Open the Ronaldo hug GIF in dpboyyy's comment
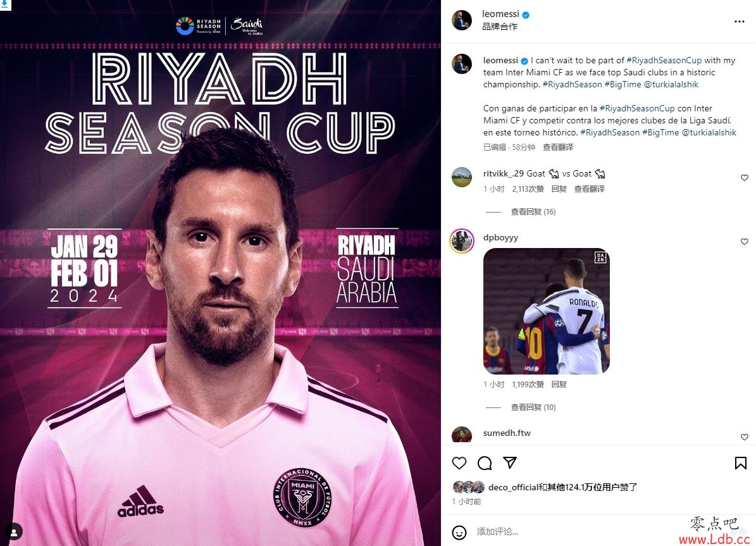 click(546, 311)
